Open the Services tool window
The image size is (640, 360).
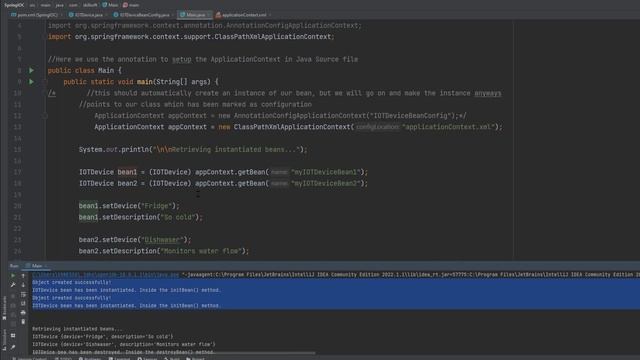coord(147,359)
